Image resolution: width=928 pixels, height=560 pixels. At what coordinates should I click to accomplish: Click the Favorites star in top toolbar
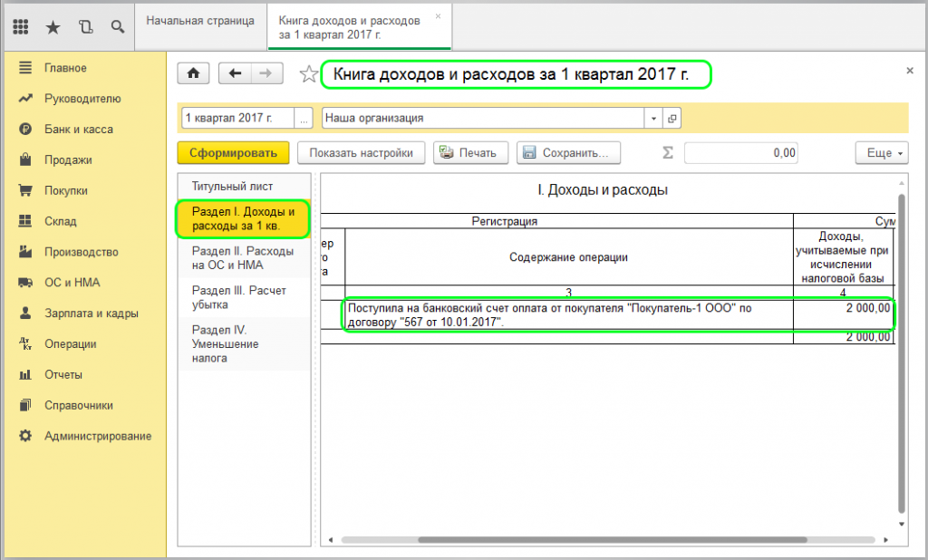pos(53,27)
